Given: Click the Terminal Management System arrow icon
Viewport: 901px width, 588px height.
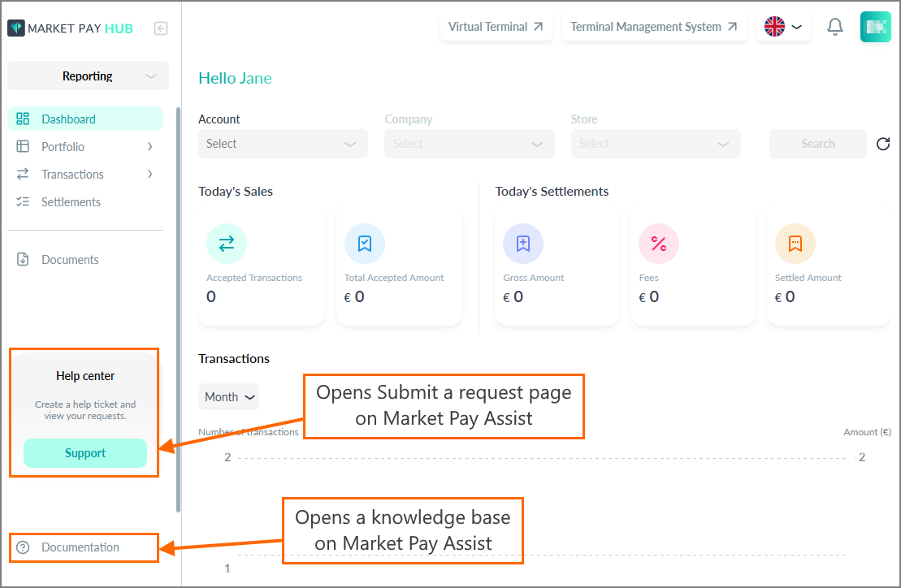Looking at the screenshot, I should pos(732,27).
